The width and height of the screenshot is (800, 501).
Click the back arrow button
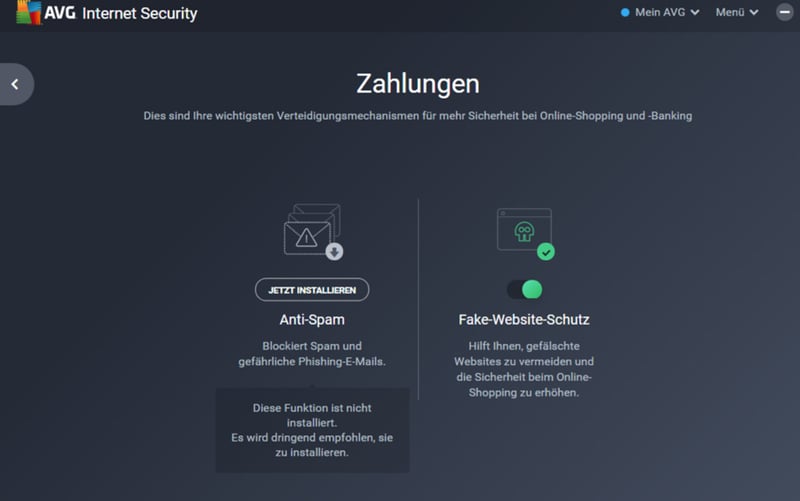coord(17,84)
